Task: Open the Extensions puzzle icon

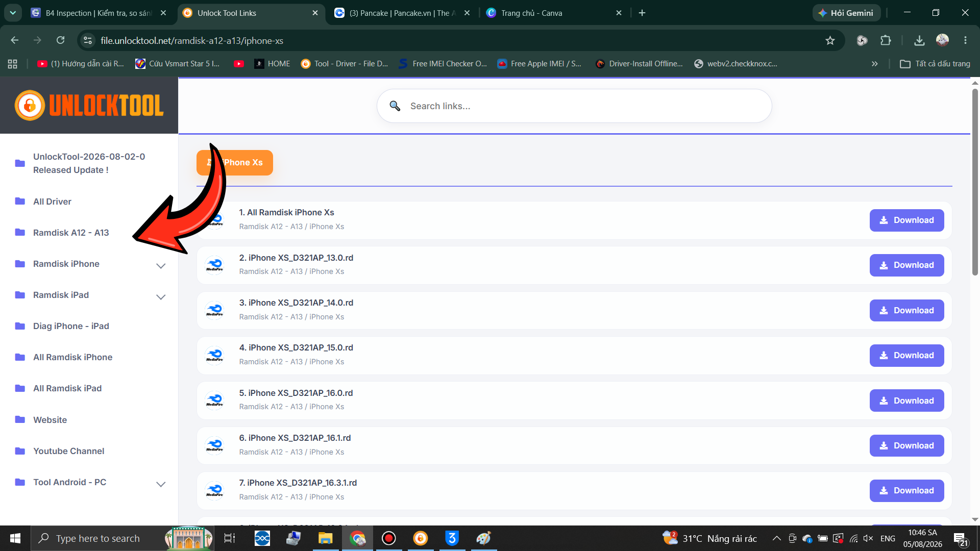Action: (886, 40)
